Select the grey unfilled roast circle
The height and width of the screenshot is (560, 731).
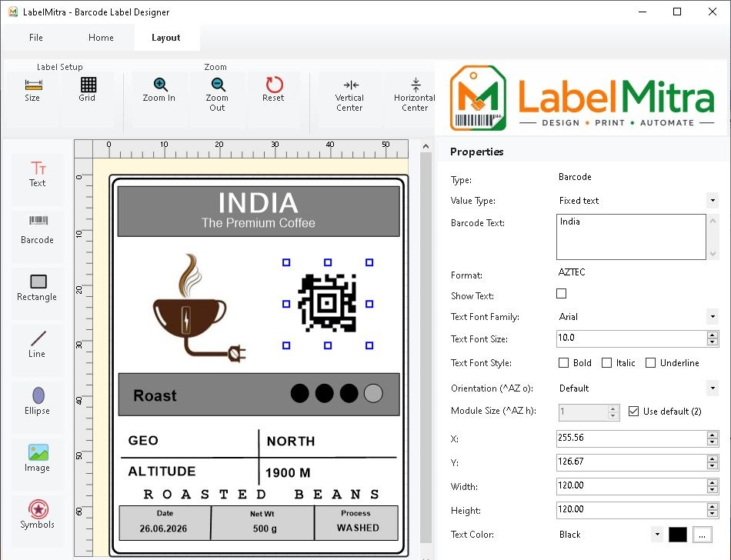[373, 393]
